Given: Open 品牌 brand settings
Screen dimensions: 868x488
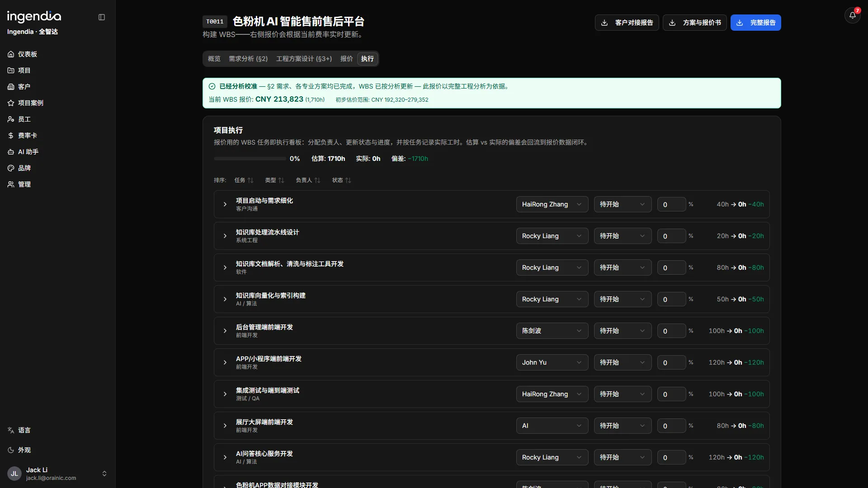Looking at the screenshot, I should (57, 168).
